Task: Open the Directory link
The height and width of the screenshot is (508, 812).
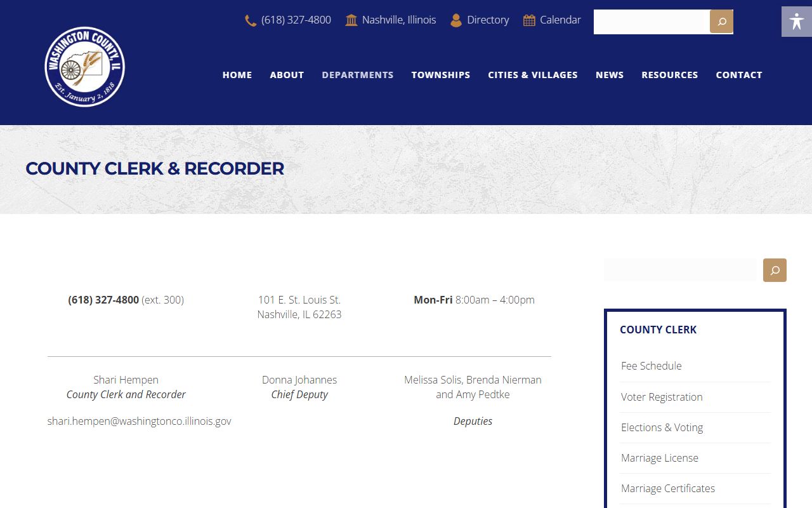Action: [x=488, y=20]
